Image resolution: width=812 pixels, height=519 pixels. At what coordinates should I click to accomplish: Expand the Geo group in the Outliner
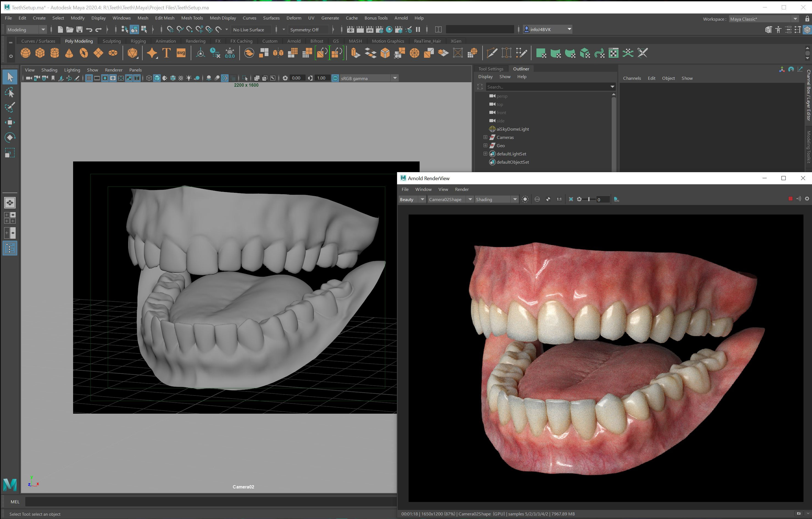pos(485,145)
